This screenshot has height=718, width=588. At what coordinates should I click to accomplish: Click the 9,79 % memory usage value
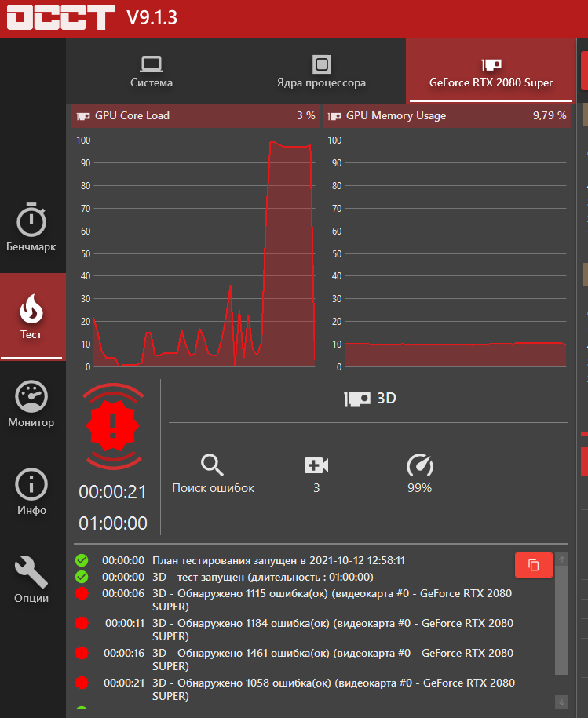[550, 116]
